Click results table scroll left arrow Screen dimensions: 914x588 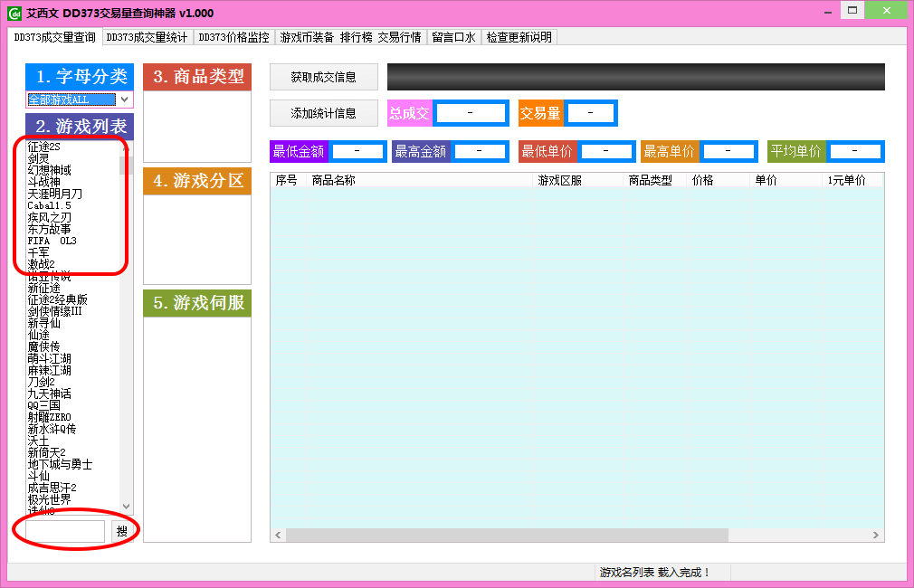(278, 535)
